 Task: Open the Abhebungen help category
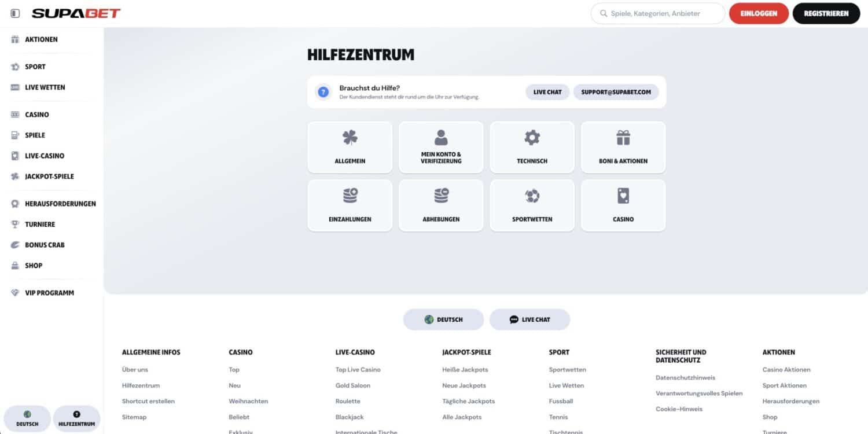point(441,205)
